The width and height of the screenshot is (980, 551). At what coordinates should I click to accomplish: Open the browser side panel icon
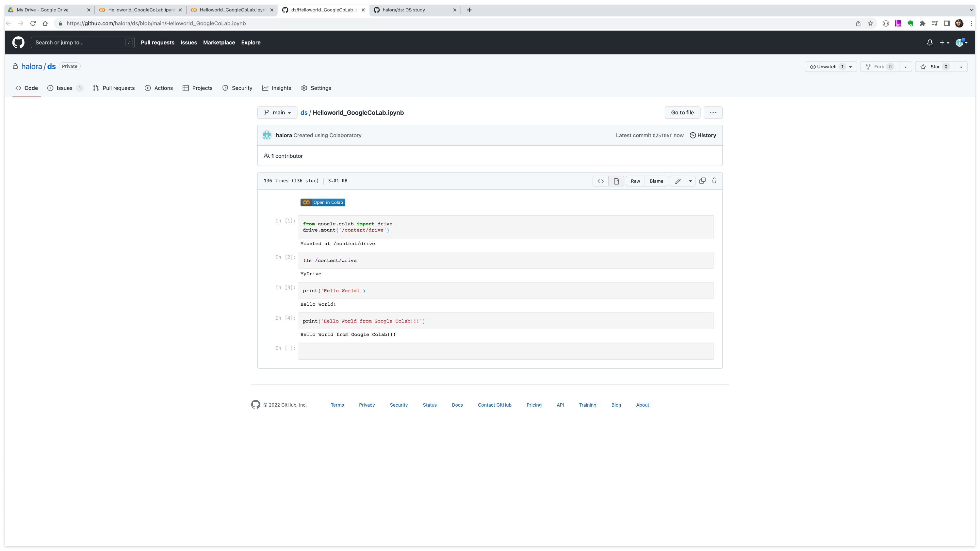pyautogui.click(x=947, y=23)
